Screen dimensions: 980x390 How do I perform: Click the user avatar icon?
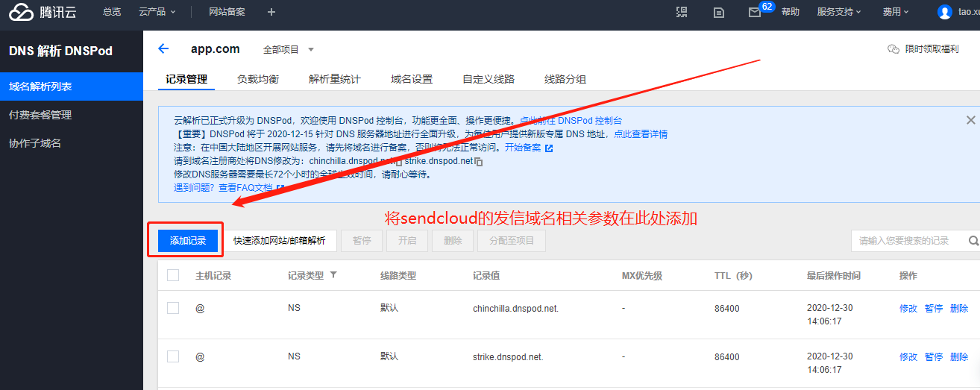(945, 12)
